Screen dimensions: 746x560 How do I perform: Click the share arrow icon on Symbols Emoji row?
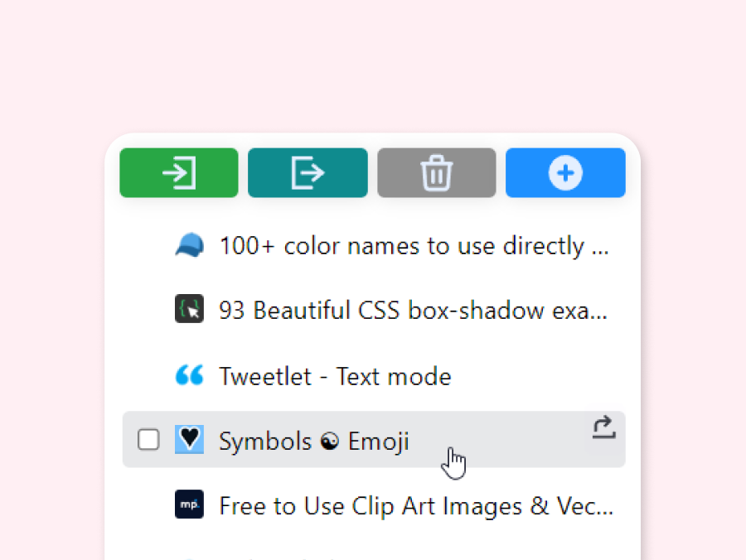tap(603, 427)
